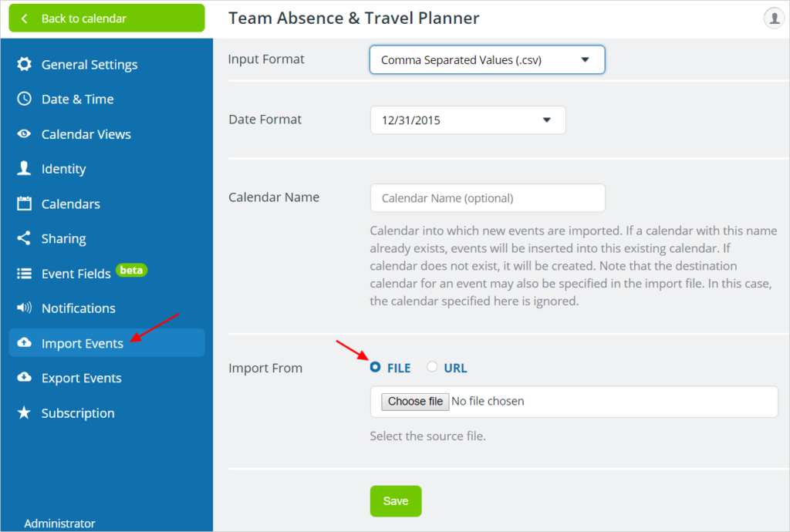Select the FILE radio button
Viewport: 790px width, 532px height.
click(376, 367)
